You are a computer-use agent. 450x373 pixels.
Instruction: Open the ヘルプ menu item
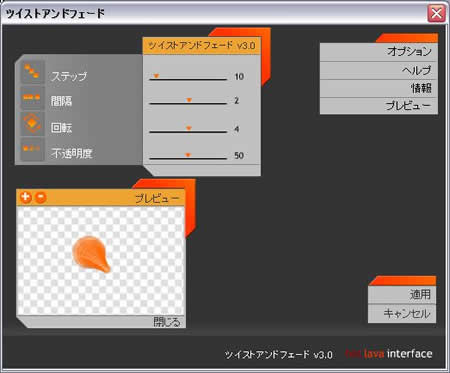(x=379, y=70)
